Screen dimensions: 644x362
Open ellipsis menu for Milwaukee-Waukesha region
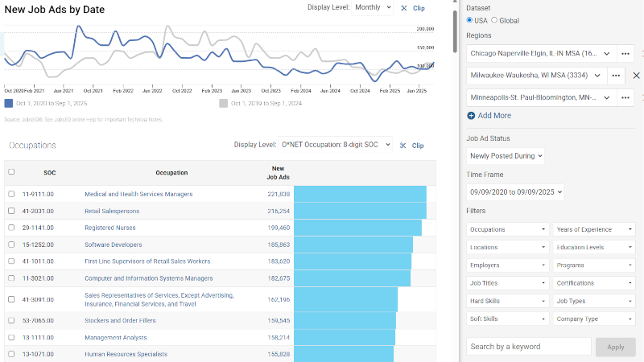[x=617, y=76]
